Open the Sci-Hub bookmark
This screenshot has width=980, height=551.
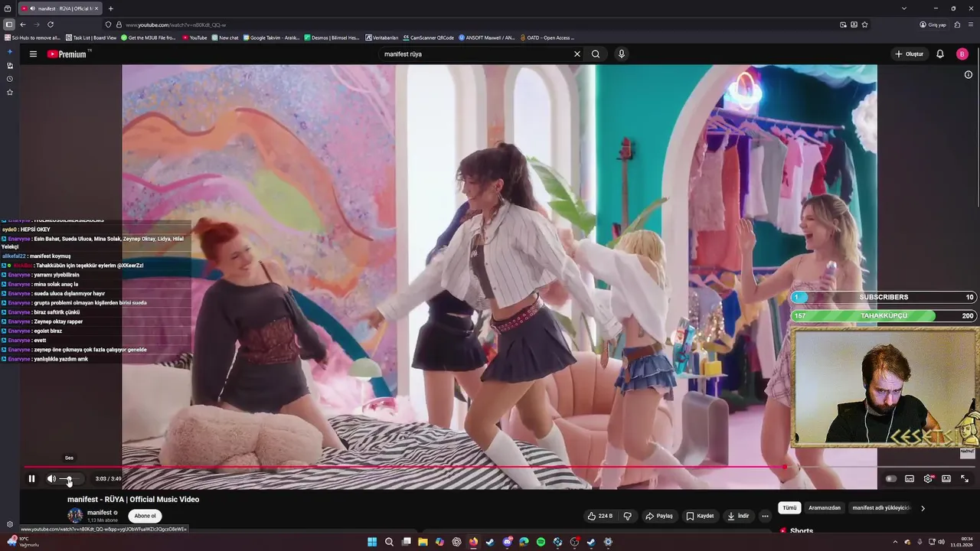(31, 37)
